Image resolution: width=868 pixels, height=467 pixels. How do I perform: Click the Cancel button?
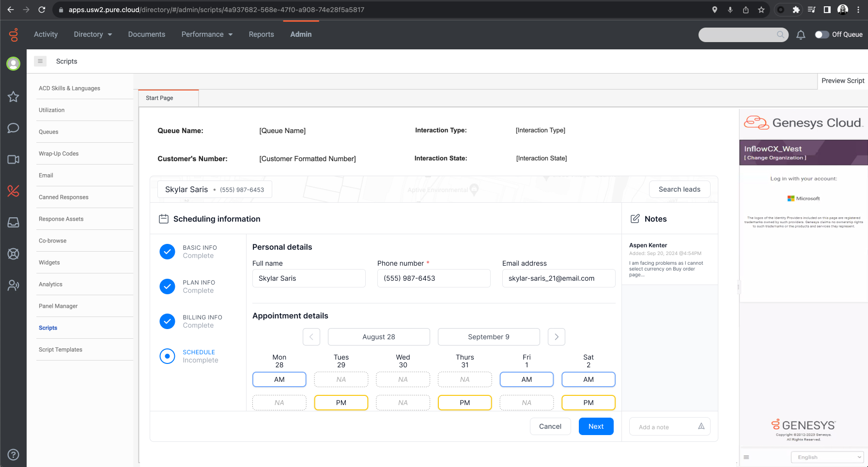pos(550,426)
